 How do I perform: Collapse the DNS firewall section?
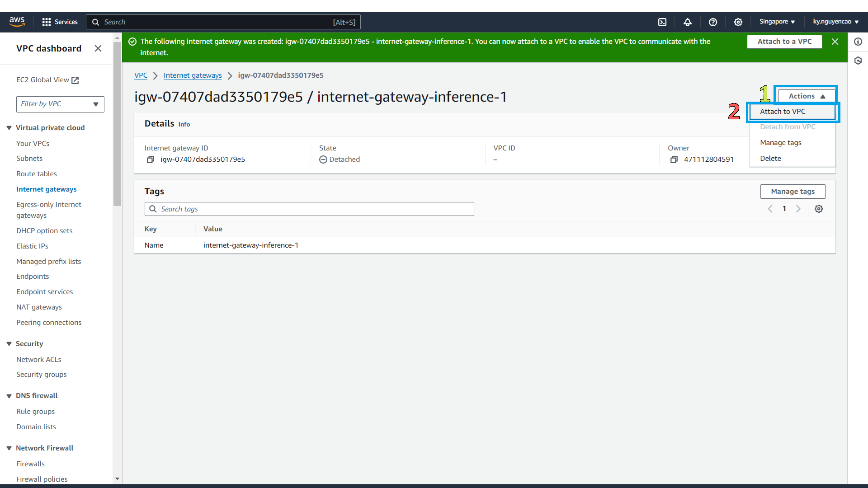[x=9, y=396]
